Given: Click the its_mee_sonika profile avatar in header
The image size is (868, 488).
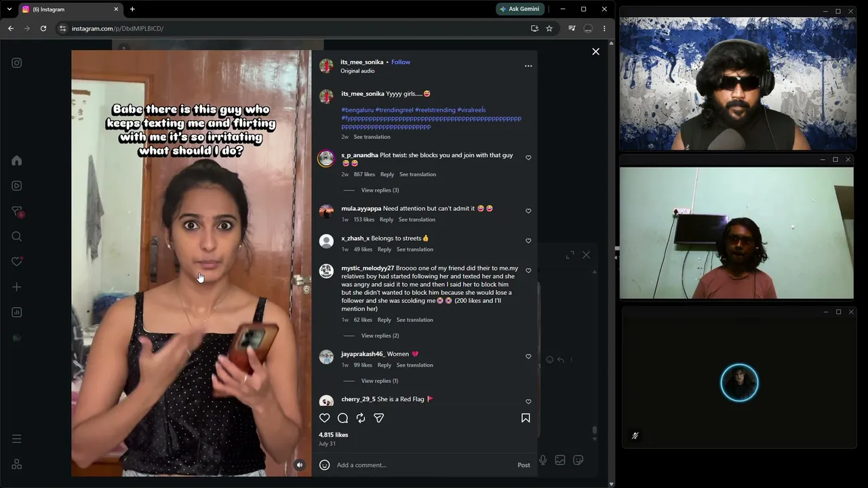Looking at the screenshot, I should pos(326,66).
